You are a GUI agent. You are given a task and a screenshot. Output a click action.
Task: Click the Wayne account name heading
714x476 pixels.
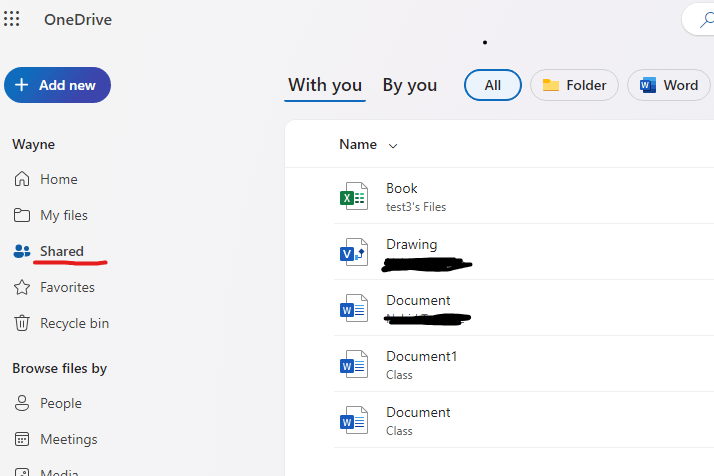coord(34,144)
